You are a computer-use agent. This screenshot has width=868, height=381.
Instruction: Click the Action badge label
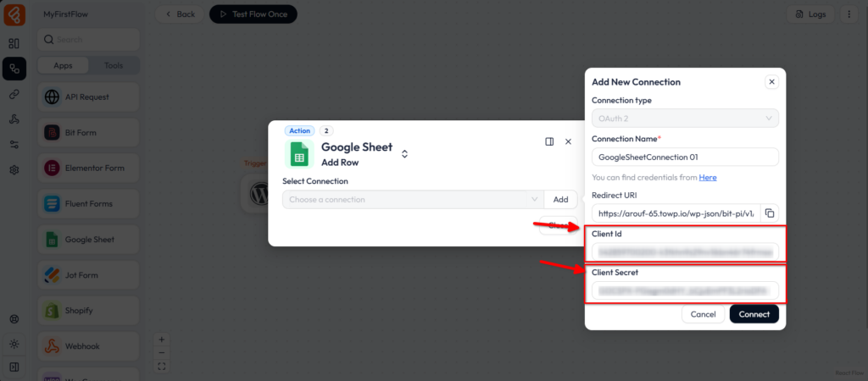pyautogui.click(x=299, y=131)
